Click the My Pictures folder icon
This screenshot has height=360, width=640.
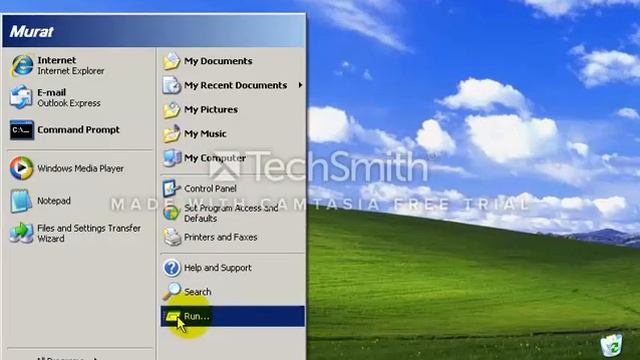[171, 109]
